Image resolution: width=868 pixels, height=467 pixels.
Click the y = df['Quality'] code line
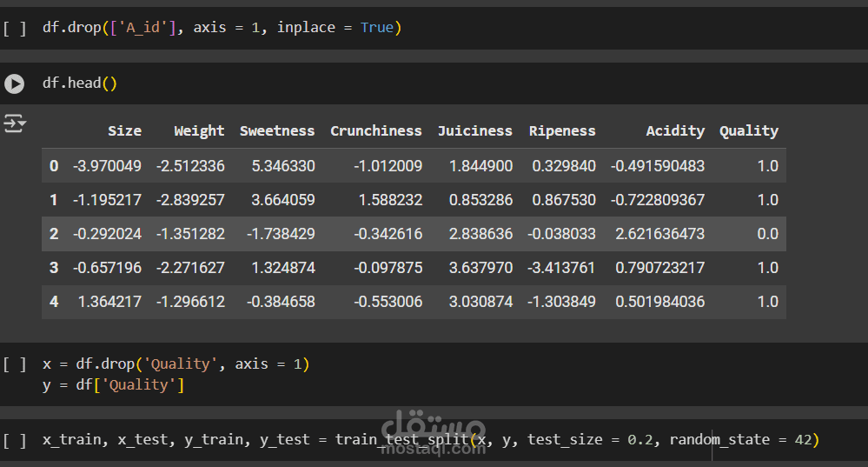coord(114,385)
